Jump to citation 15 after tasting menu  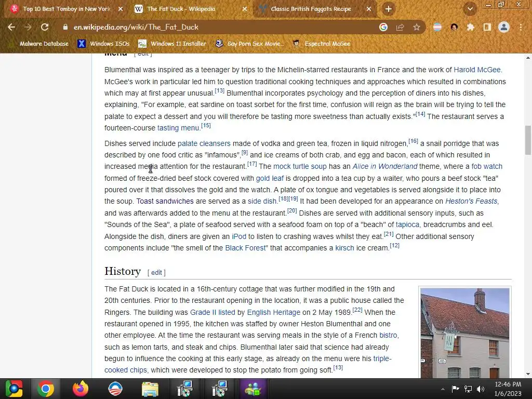click(x=206, y=126)
